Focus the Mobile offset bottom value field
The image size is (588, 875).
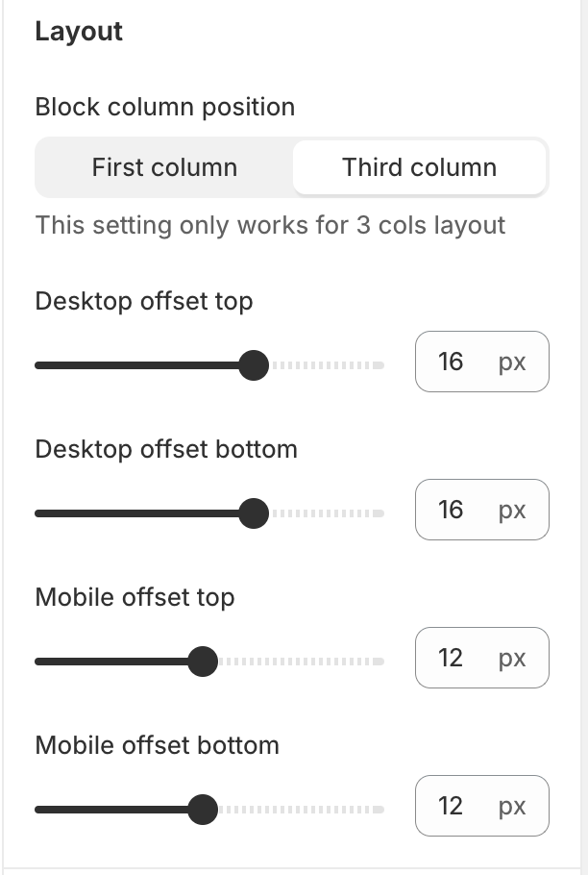[x=452, y=806]
